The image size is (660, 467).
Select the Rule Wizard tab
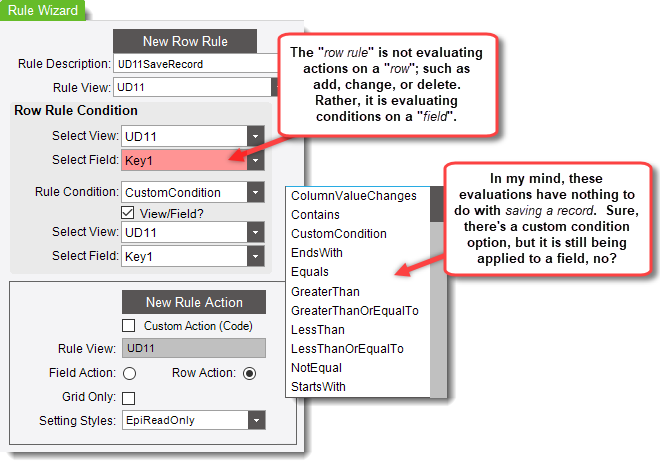click(43, 10)
